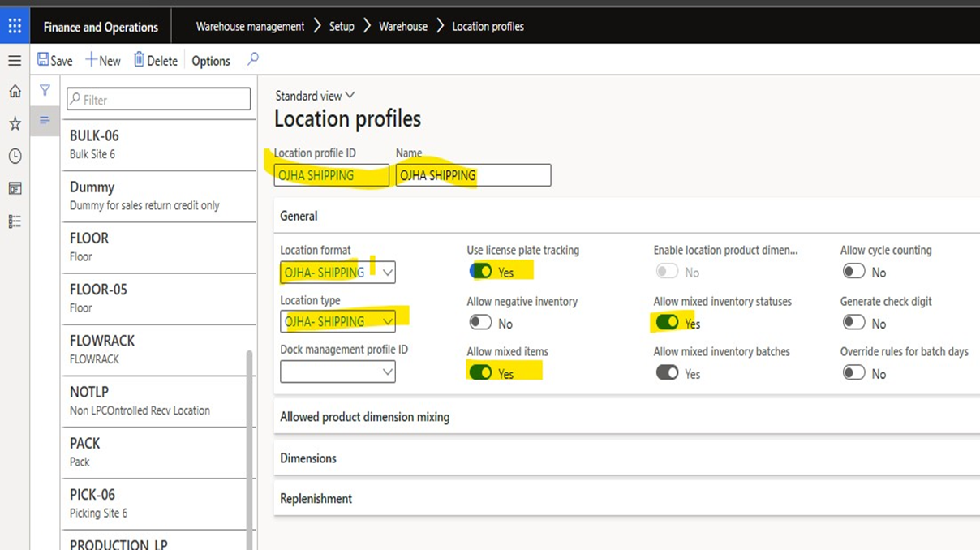Viewport: 980px width, 550px height.
Task: Expand the hamburger navigation menu
Action: [x=15, y=61]
